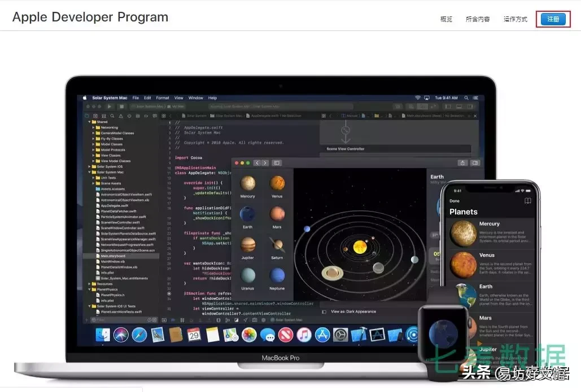The height and width of the screenshot is (392, 581).
Task: Open the Window menu
Action: click(195, 98)
